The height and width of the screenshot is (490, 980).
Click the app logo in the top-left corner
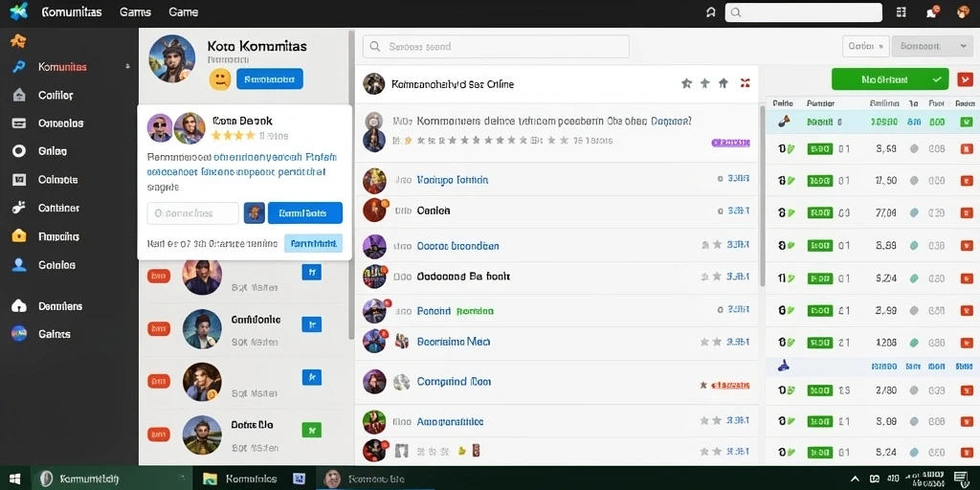point(19,11)
